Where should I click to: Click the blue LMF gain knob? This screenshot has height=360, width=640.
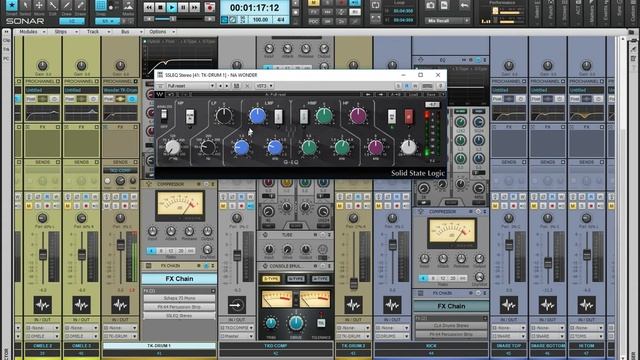point(257,116)
